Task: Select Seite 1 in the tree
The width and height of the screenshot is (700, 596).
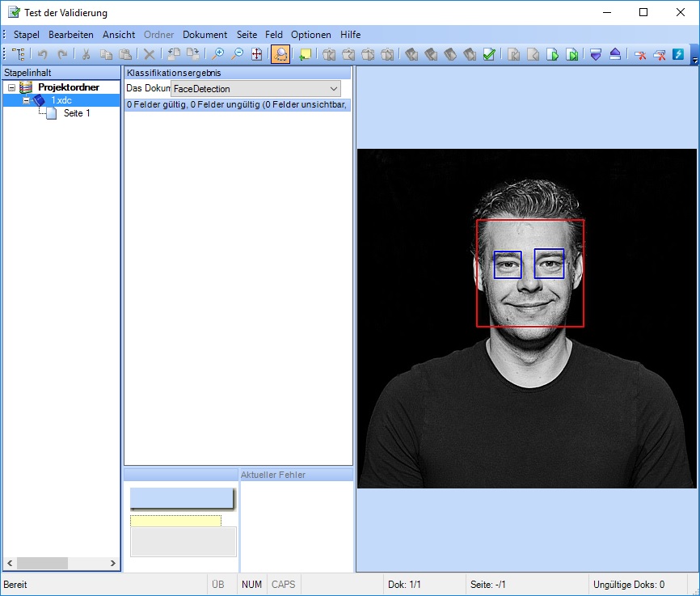Action: 77,113
